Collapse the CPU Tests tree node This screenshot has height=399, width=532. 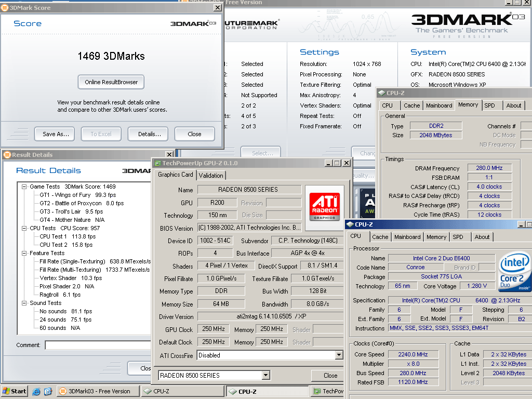(x=24, y=229)
